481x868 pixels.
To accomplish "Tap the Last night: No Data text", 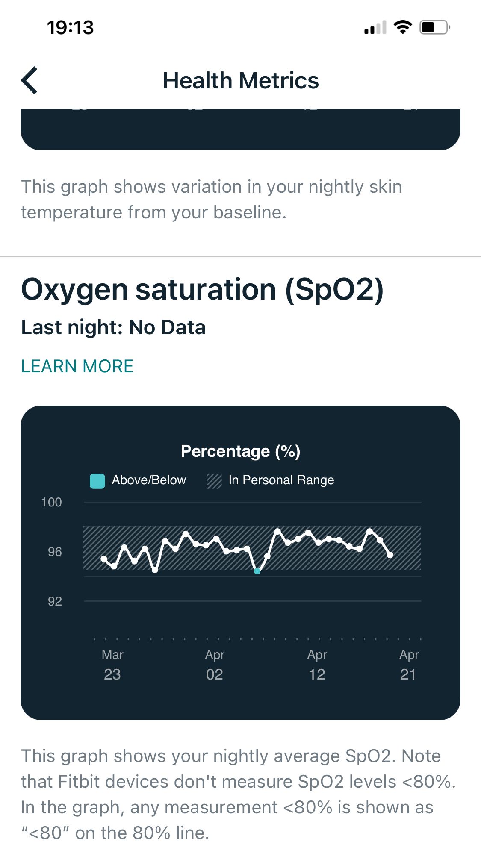I will [113, 328].
